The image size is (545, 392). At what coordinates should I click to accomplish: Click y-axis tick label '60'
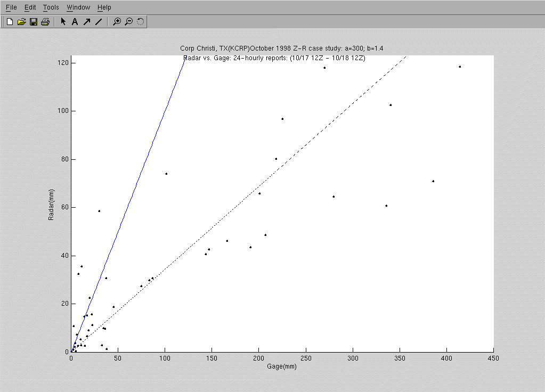coord(65,207)
